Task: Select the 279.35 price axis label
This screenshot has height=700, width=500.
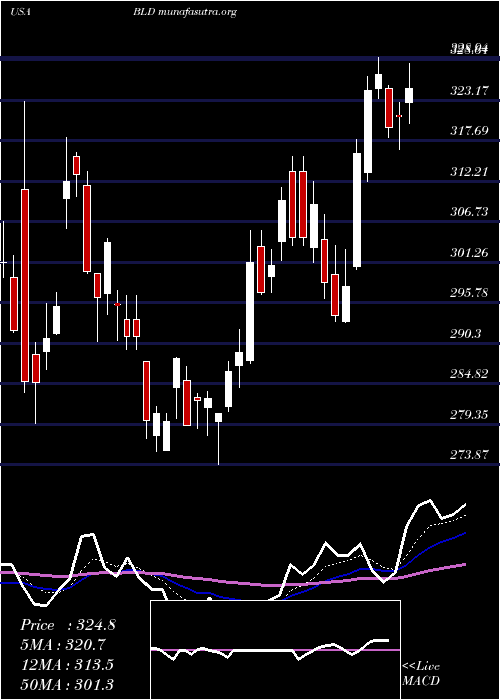Action: (469, 415)
